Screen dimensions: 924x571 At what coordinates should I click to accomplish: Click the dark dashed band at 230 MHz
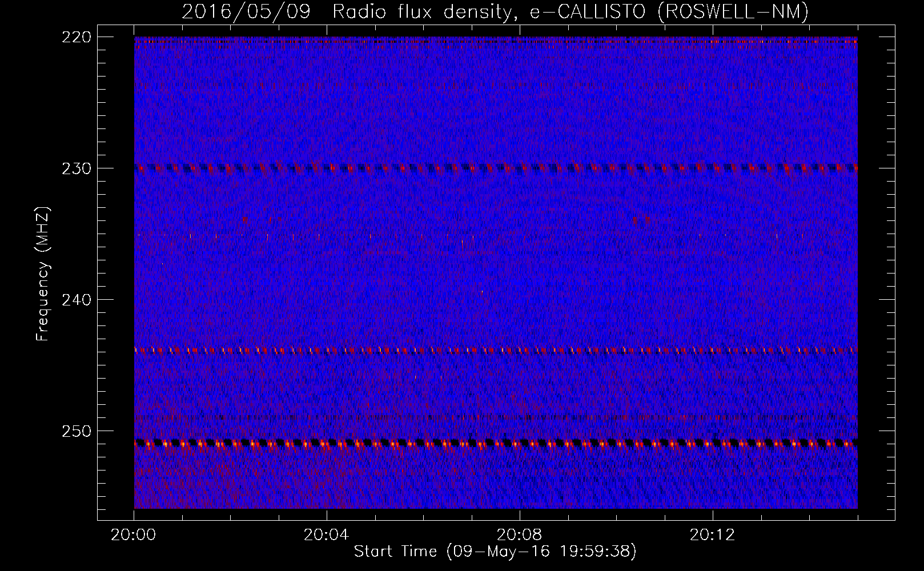pyautogui.click(x=496, y=168)
